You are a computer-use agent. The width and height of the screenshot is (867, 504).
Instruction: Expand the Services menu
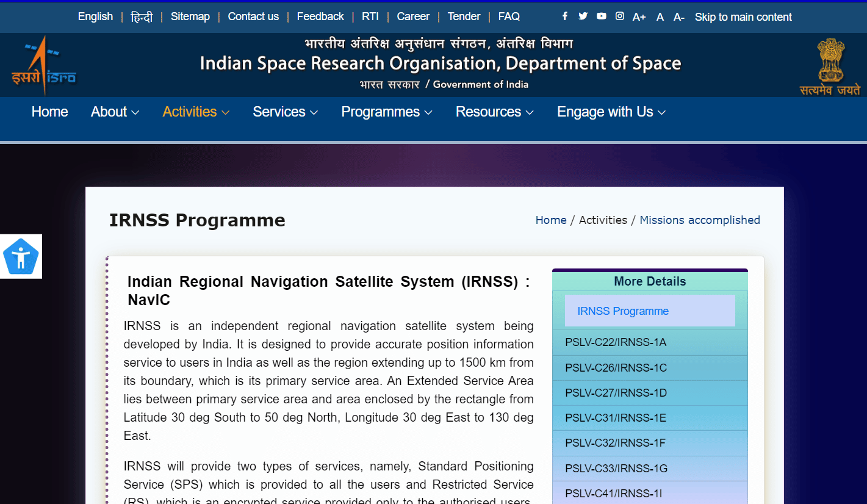(286, 112)
